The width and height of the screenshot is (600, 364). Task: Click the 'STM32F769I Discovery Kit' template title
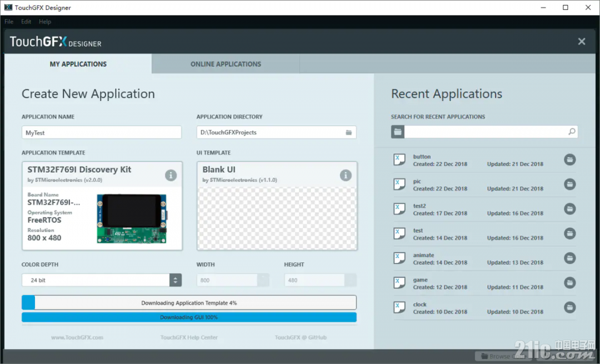[x=79, y=169]
